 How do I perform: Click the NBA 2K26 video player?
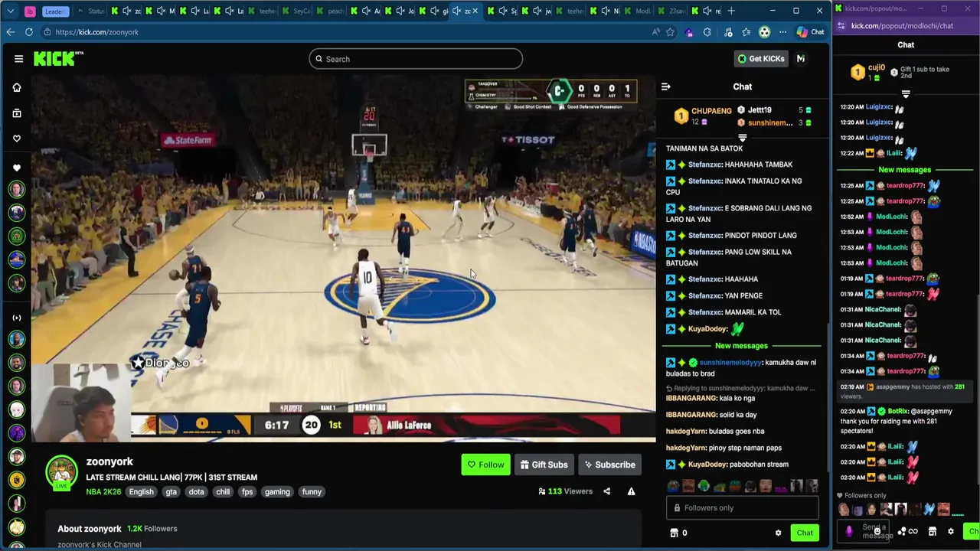coord(343,259)
